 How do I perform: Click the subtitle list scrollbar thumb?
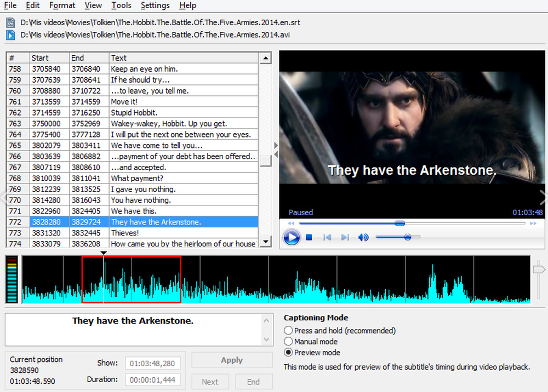point(266,161)
